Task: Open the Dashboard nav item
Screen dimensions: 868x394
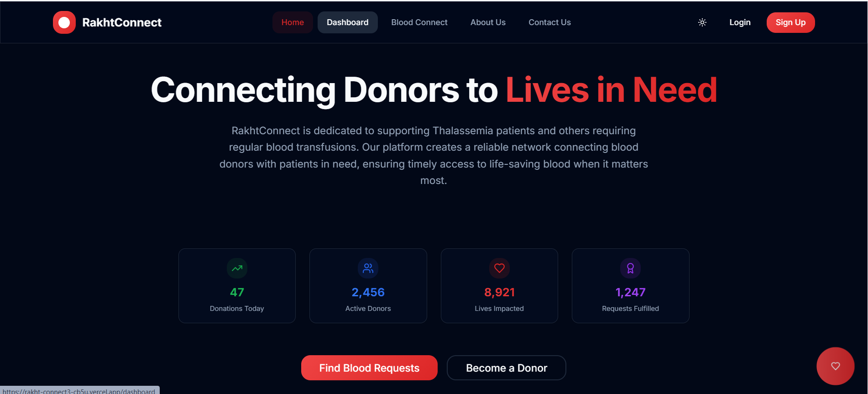Action: pos(348,22)
